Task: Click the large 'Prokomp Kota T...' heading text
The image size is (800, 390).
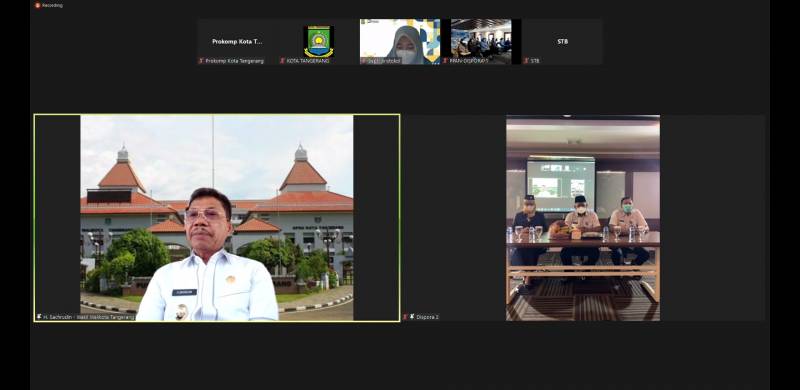Action: tap(237, 41)
